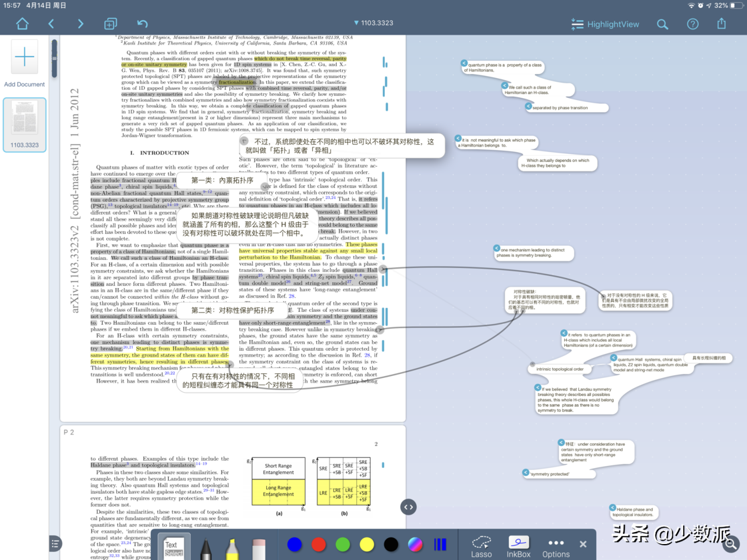Select the 'Which actually depends on which' note
This screenshot has width=747, height=560.
pos(558,163)
